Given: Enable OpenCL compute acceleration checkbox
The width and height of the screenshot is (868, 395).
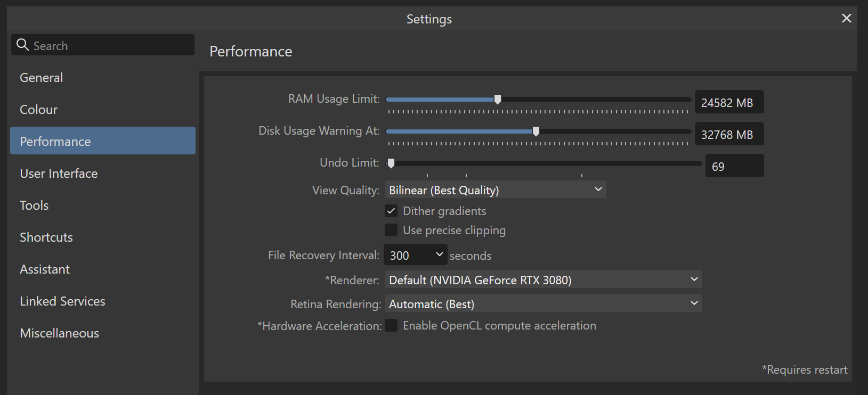Looking at the screenshot, I should click(x=391, y=325).
